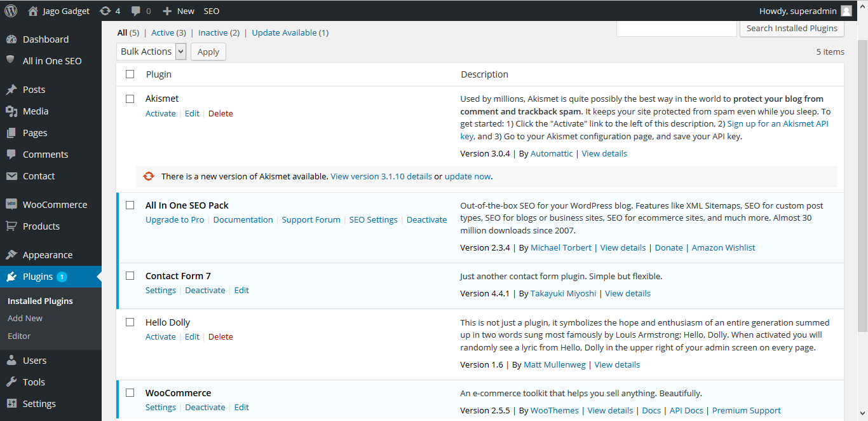Click the plus icon for New content
Viewport: 868px width, 421px height.
pyautogui.click(x=167, y=11)
